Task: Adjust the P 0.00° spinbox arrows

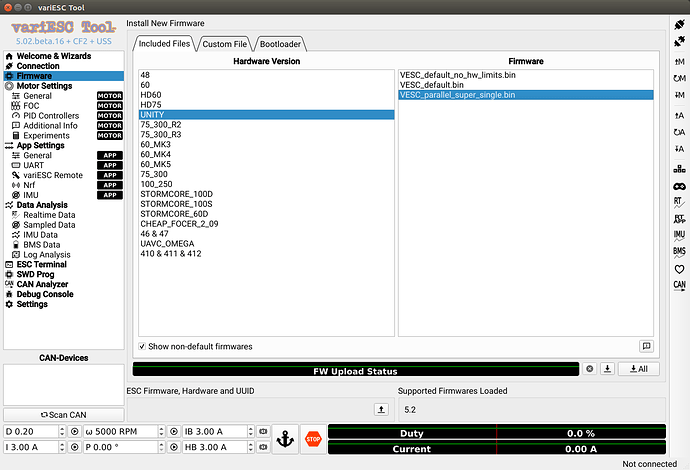Action: [161, 447]
